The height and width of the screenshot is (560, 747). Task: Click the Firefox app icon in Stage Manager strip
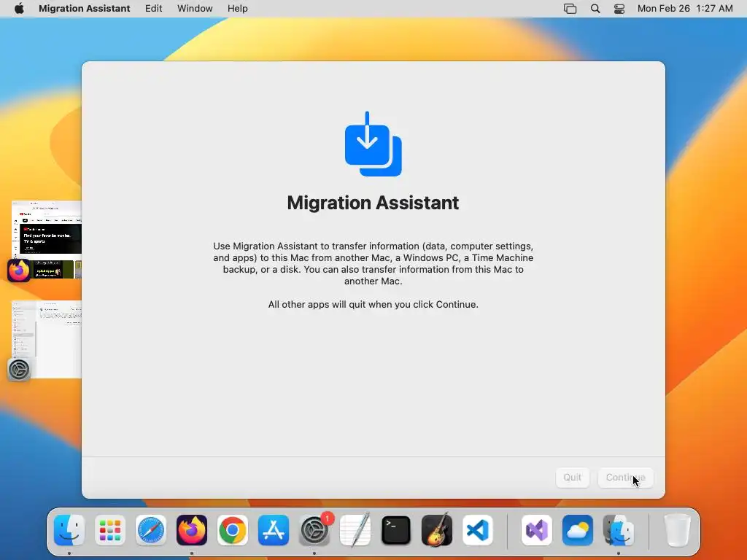tap(19, 271)
